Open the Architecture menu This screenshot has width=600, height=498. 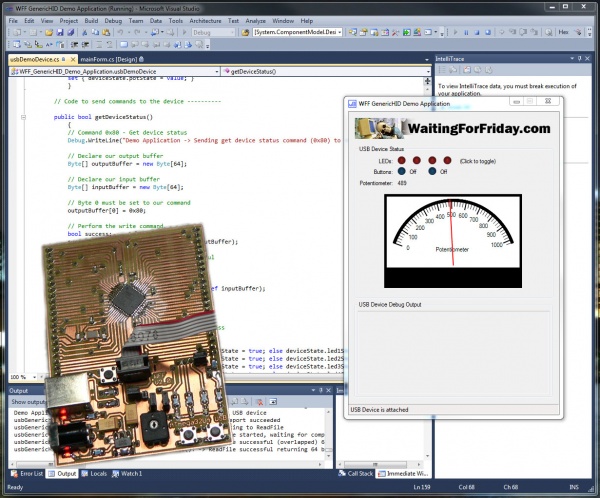(x=205, y=21)
